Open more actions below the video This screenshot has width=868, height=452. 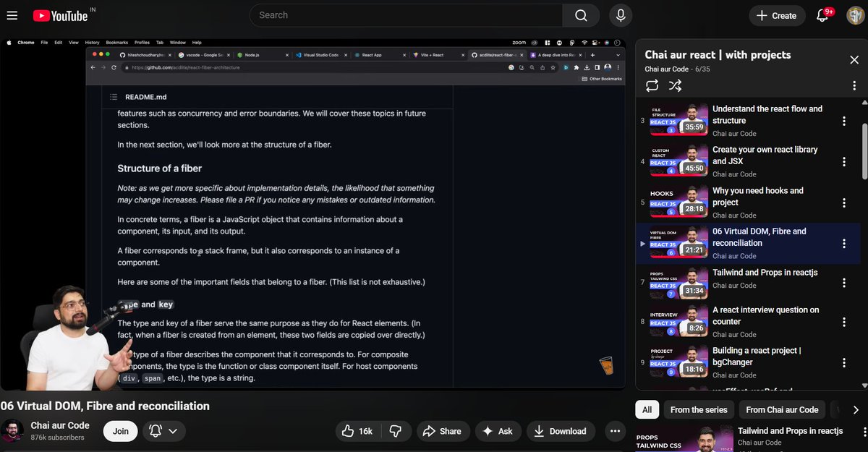[615, 431]
